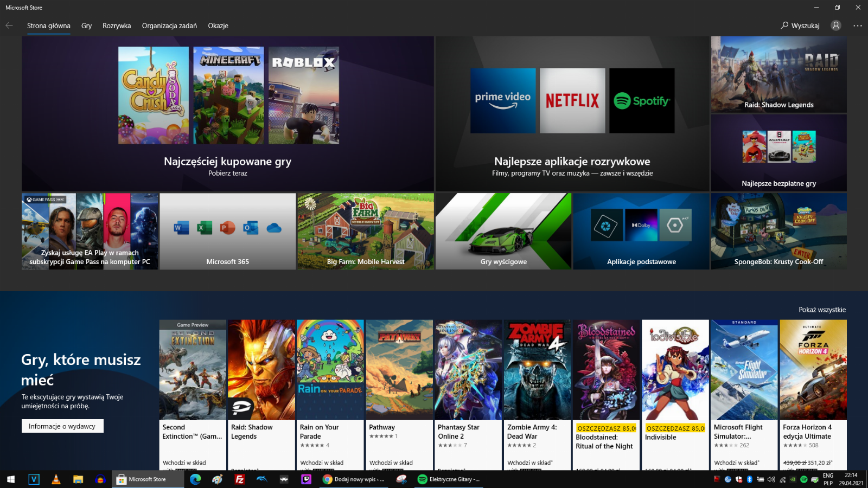
Task: Open the Rozrywka tab
Action: point(117,25)
